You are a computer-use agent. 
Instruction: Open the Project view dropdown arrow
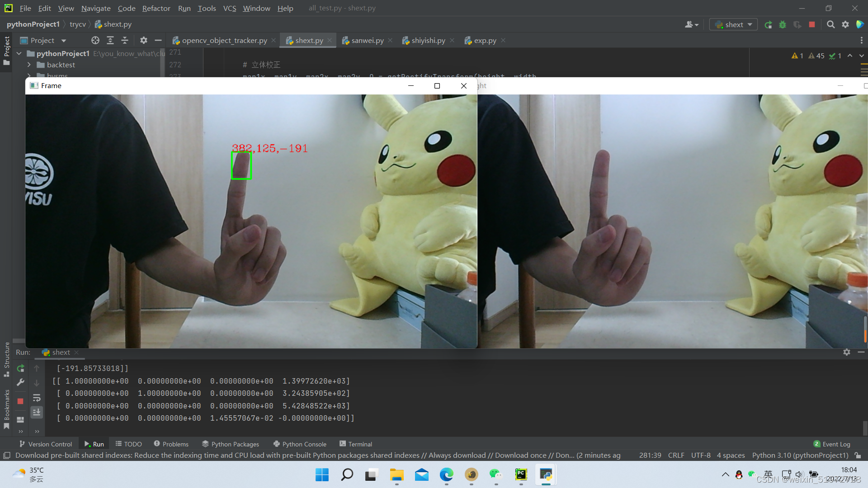(x=64, y=41)
